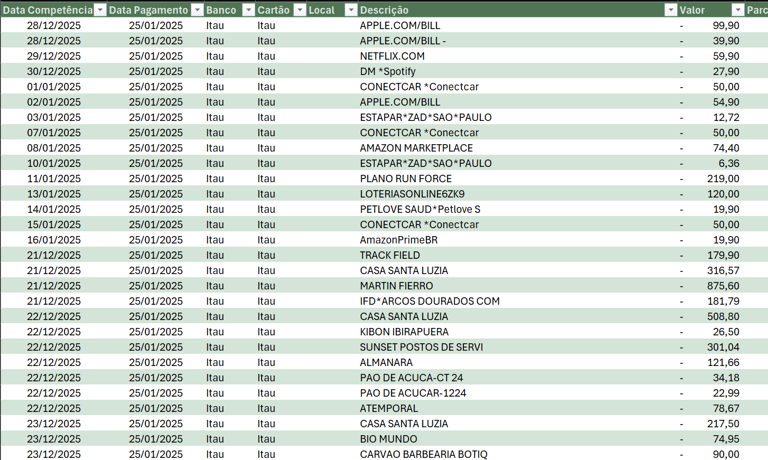Open the Local column filter dropdown
The height and width of the screenshot is (460, 768).
351,10
